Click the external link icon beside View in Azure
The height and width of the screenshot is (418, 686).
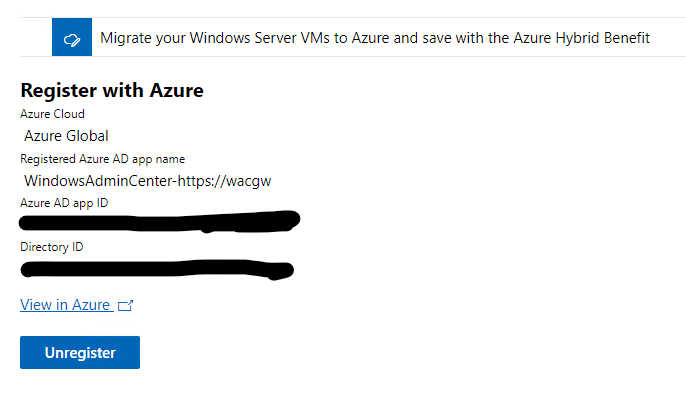(x=125, y=306)
